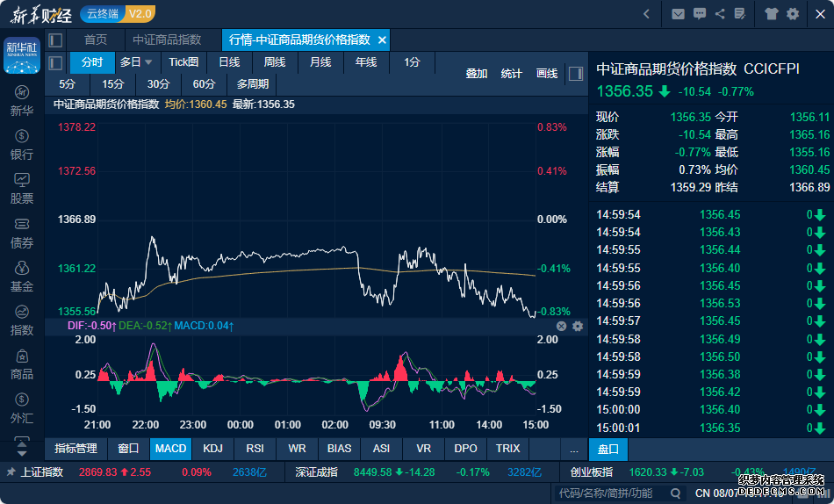Image resolution: width=834 pixels, height=504 pixels.
Task: Select the 分时 chart mode
Action: tap(92, 62)
